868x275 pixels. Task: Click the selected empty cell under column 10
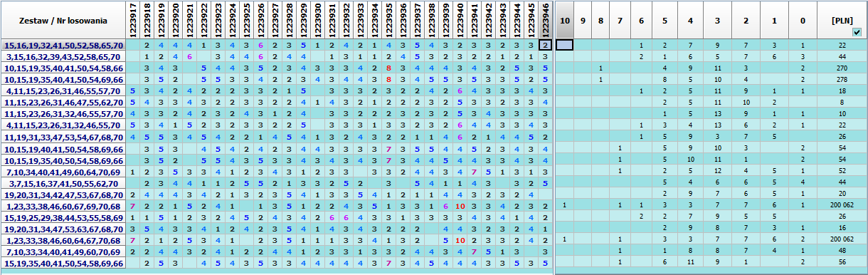pos(565,45)
